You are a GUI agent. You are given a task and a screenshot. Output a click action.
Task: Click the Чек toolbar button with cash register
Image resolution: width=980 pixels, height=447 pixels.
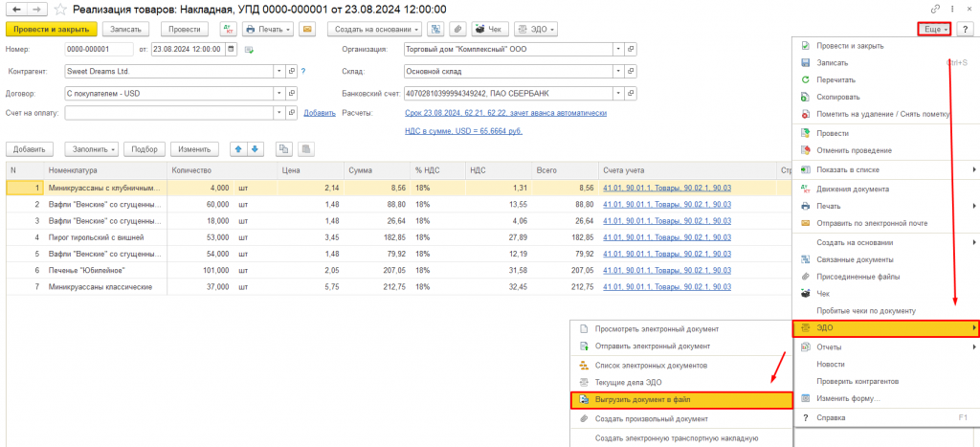point(491,30)
